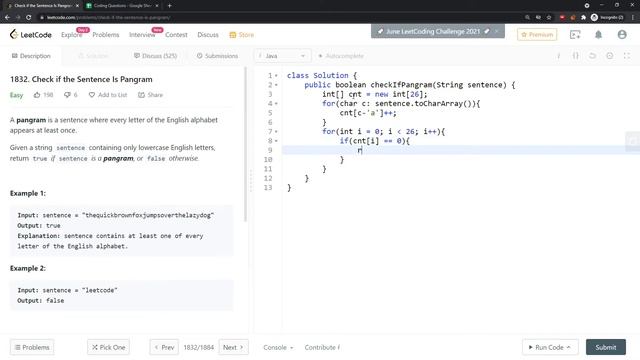This screenshot has height=360, width=640.
Task: Open the side tab on editor's right edge
Action: click(x=632, y=141)
